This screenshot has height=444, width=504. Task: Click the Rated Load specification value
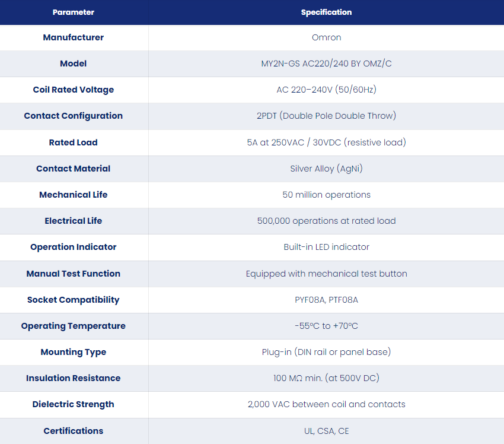[326, 142]
